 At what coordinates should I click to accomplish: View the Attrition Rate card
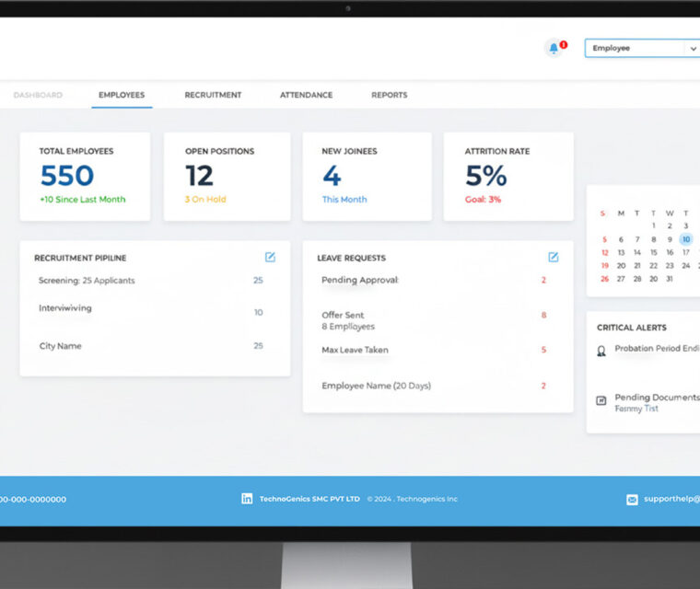(x=507, y=176)
